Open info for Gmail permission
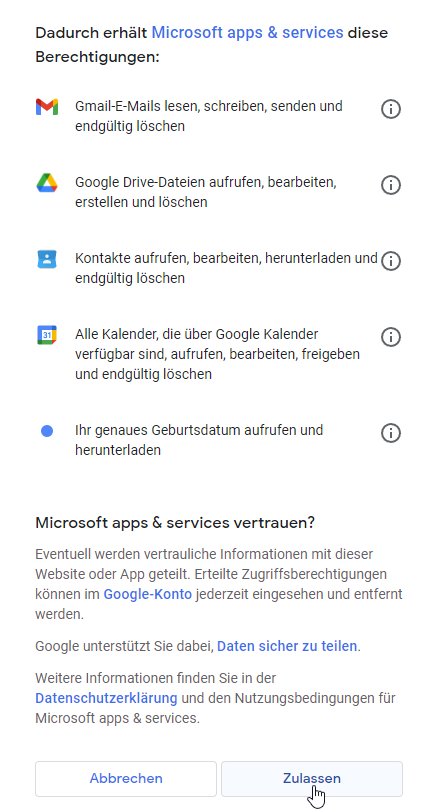Viewport: 433px width, 812px height. [391, 109]
